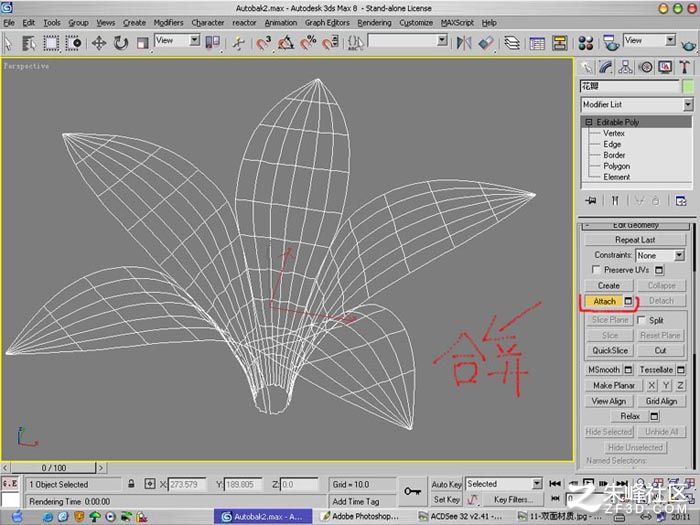
Task: Open the Layer Manager
Action: coord(512,43)
